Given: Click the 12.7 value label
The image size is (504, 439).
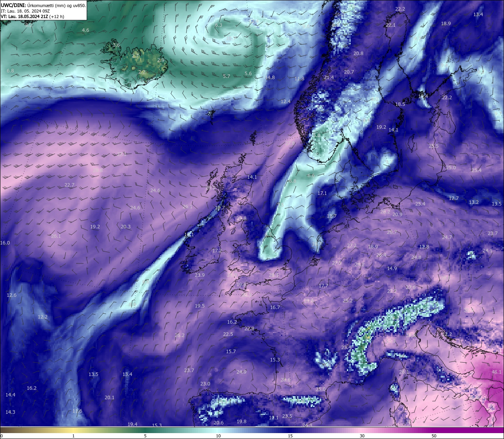Looking at the screenshot, I should [x=454, y=198].
